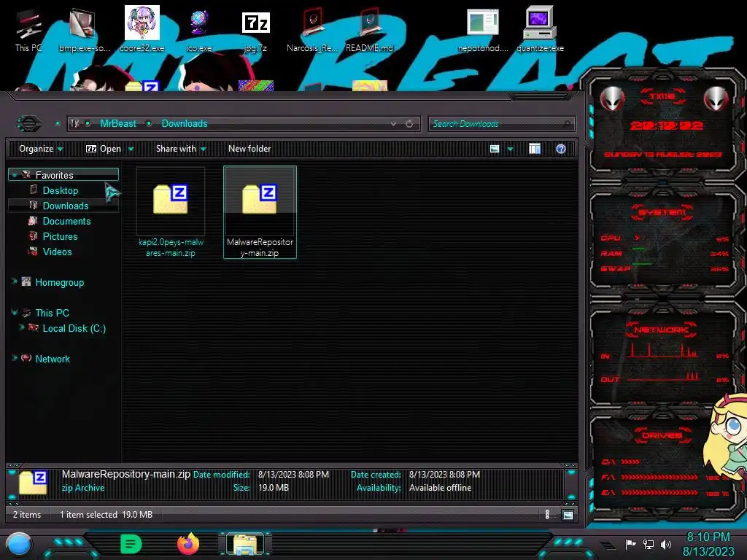Open the Start orb button
Viewport: 747px width, 560px height.
point(18,544)
